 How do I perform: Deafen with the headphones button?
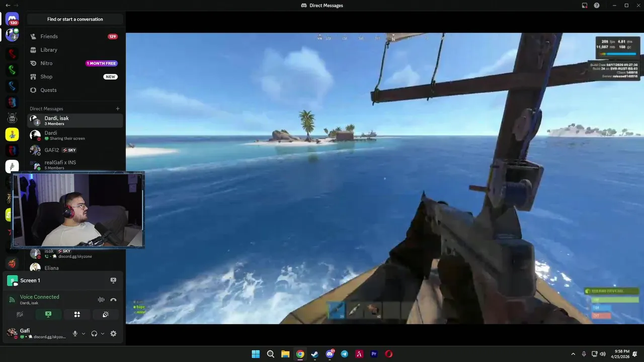click(94, 333)
